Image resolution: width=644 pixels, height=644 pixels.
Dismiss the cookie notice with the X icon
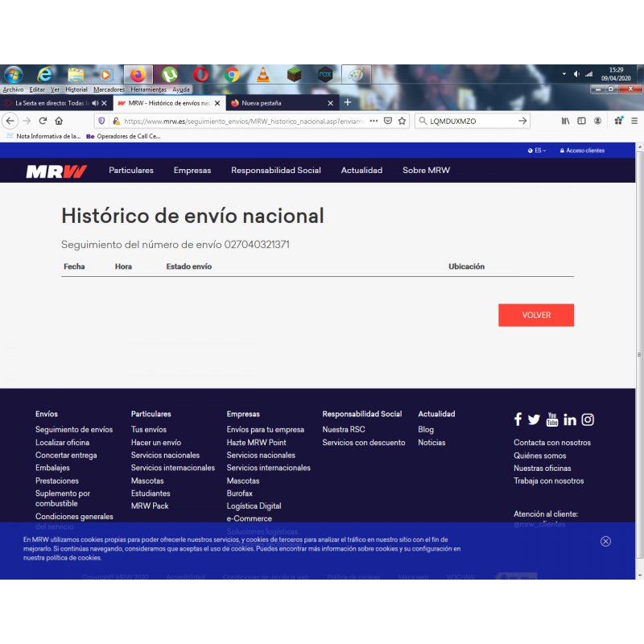(605, 541)
